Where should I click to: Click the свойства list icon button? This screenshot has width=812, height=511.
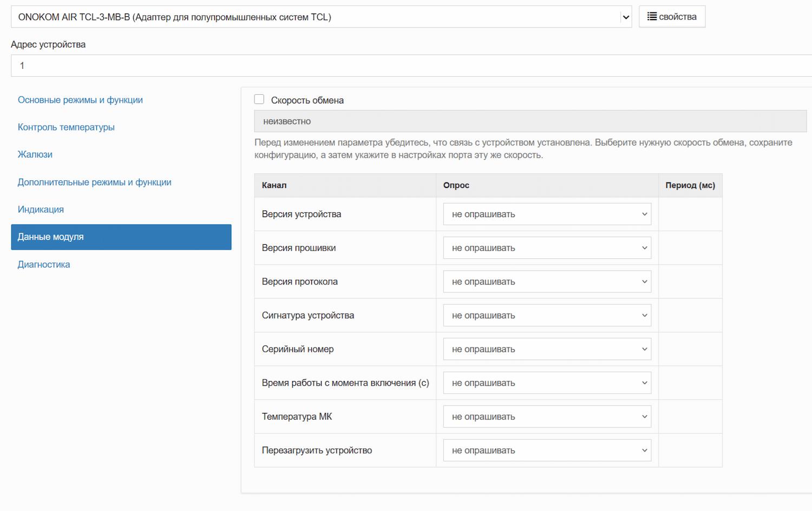click(672, 17)
